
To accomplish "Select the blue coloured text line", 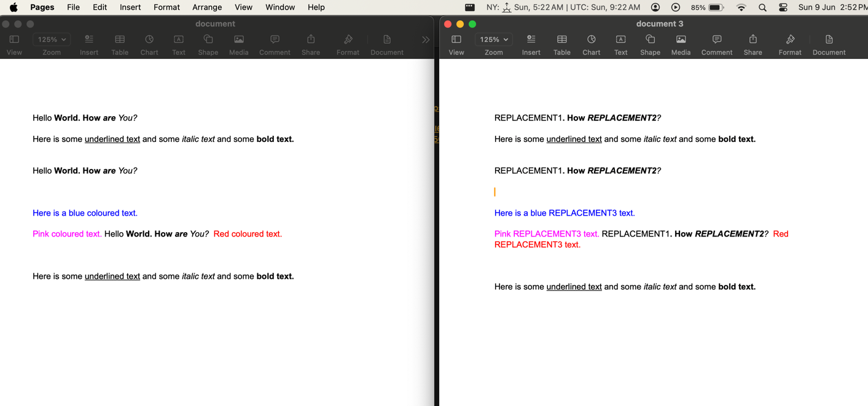I will click(x=85, y=213).
